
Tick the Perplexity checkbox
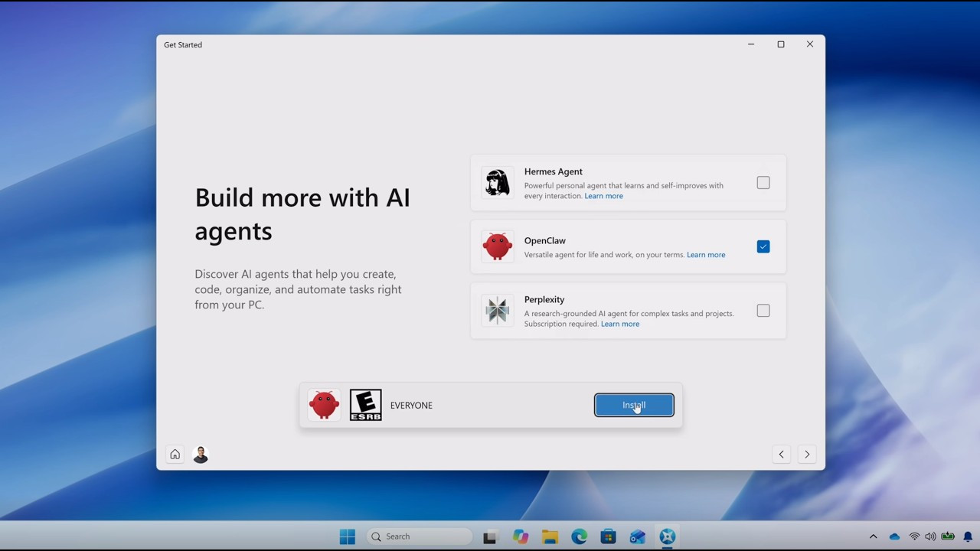point(763,311)
